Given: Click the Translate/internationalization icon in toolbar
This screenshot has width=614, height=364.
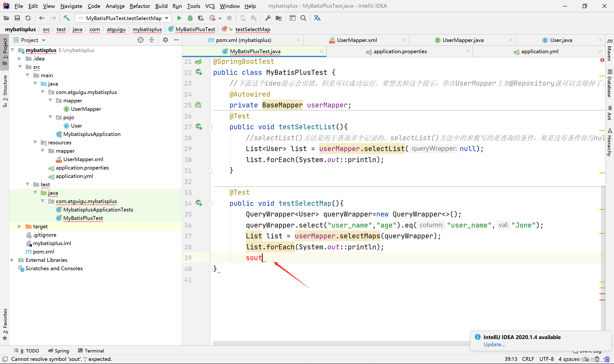Looking at the screenshot, I should (x=318, y=18).
